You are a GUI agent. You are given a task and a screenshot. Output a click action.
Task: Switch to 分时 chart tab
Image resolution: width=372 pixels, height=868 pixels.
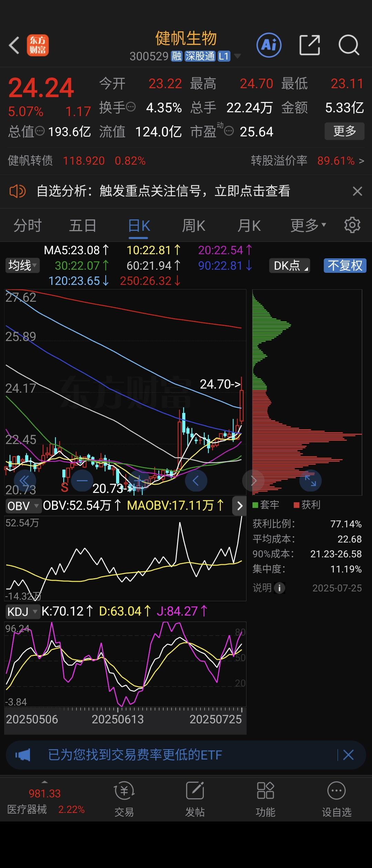click(x=28, y=226)
